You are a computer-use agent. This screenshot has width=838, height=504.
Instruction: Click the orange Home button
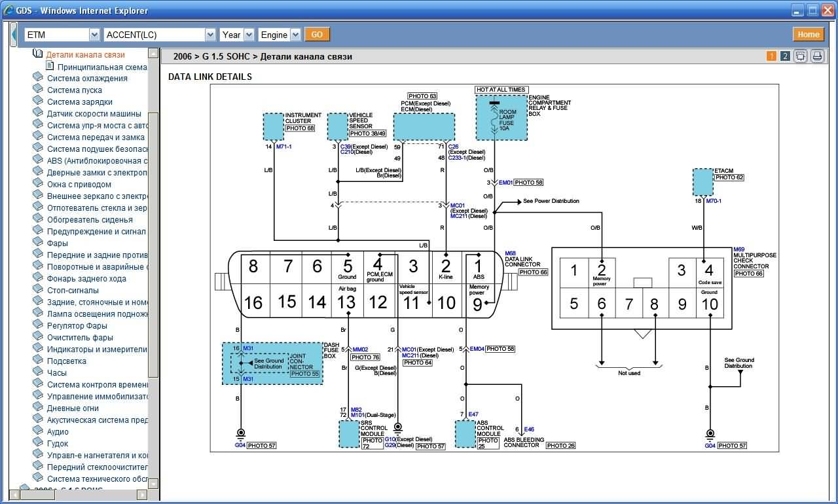[x=809, y=35]
